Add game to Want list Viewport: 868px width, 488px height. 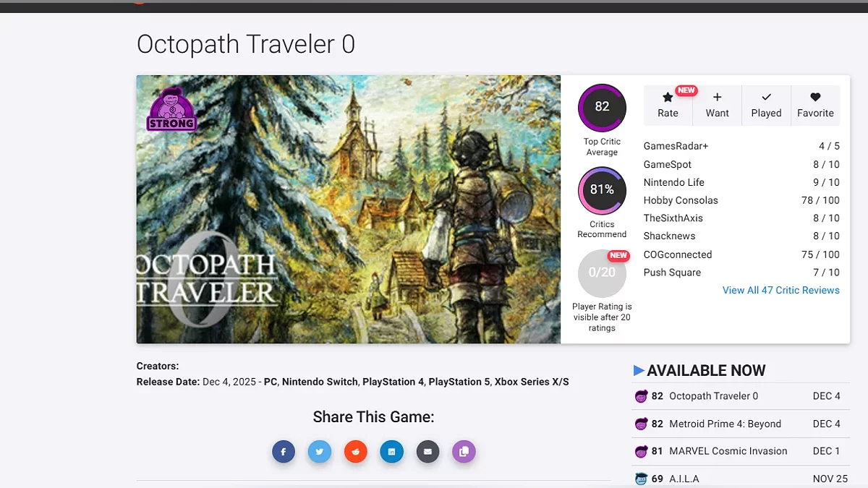pos(717,106)
